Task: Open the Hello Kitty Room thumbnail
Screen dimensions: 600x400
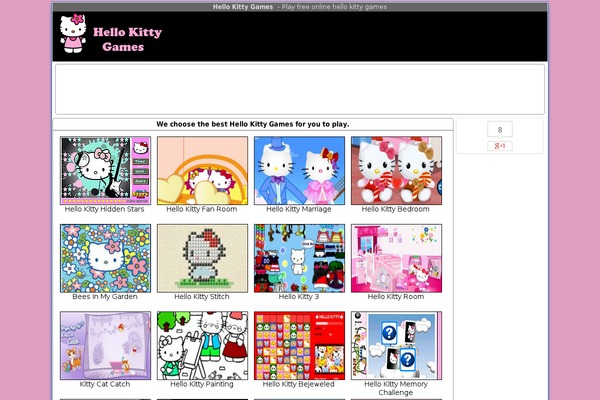Action: click(396, 258)
